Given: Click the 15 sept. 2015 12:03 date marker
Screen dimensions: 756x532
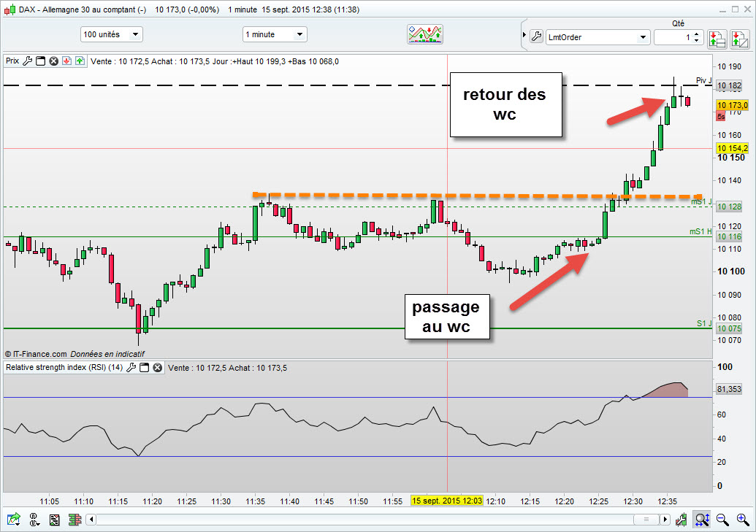Looking at the screenshot, I should 447,501.
